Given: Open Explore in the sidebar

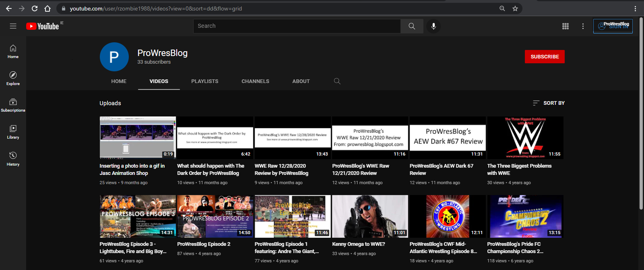Looking at the screenshot, I should 13,78.
